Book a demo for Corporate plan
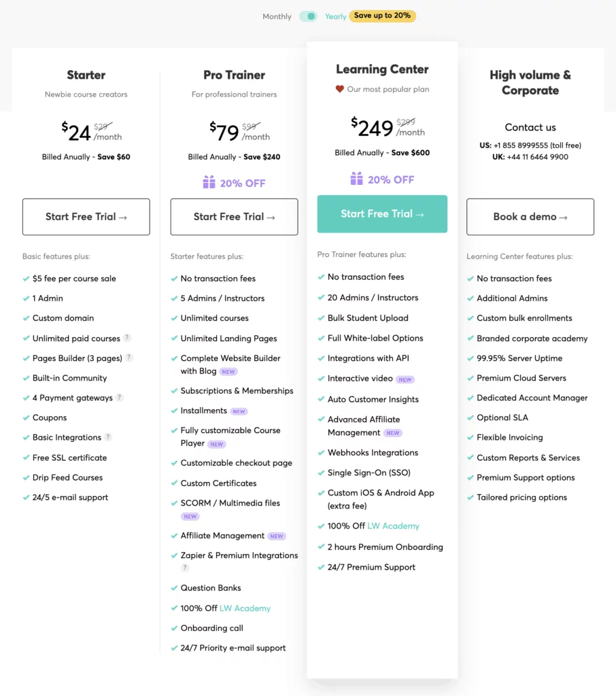 pos(530,217)
